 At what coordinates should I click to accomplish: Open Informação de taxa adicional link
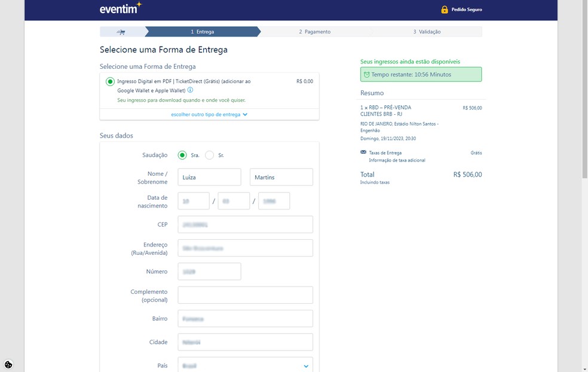(x=397, y=160)
